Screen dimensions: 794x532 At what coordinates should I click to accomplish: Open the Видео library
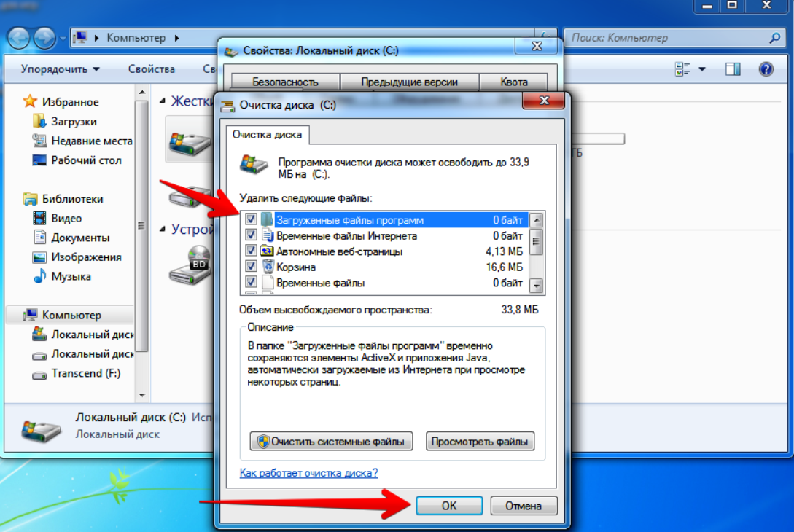pyautogui.click(x=57, y=218)
